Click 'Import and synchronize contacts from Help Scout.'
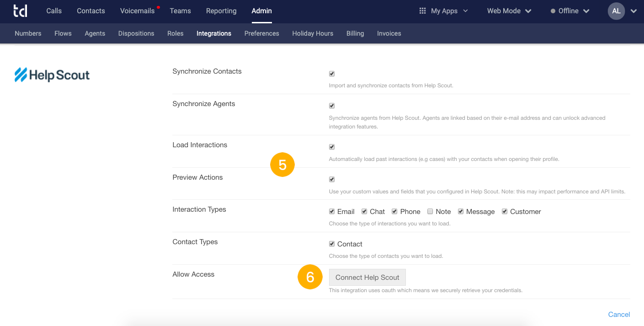Viewport: 644px width, 326px height. point(391,86)
